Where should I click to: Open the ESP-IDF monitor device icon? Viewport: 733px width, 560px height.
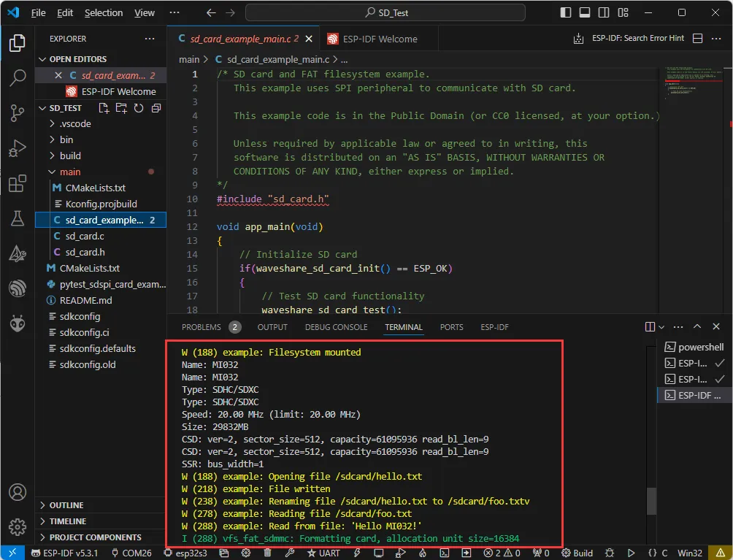coord(379,553)
